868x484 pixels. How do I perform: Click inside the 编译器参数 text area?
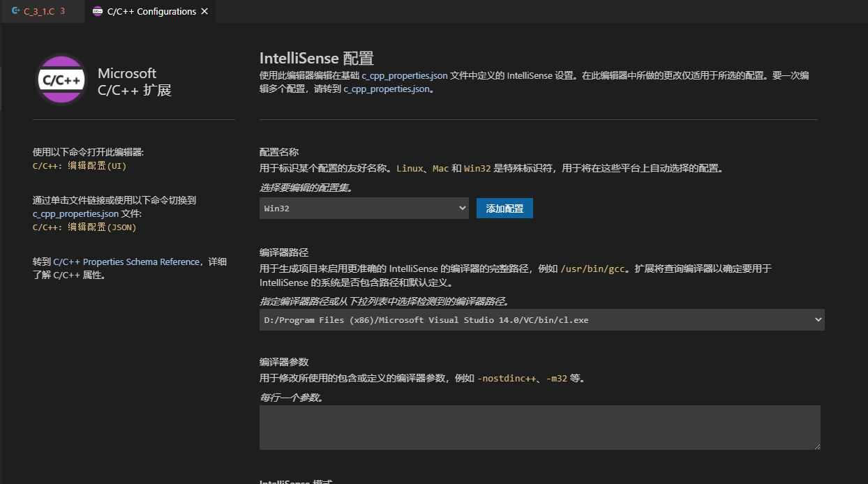[x=540, y=428]
